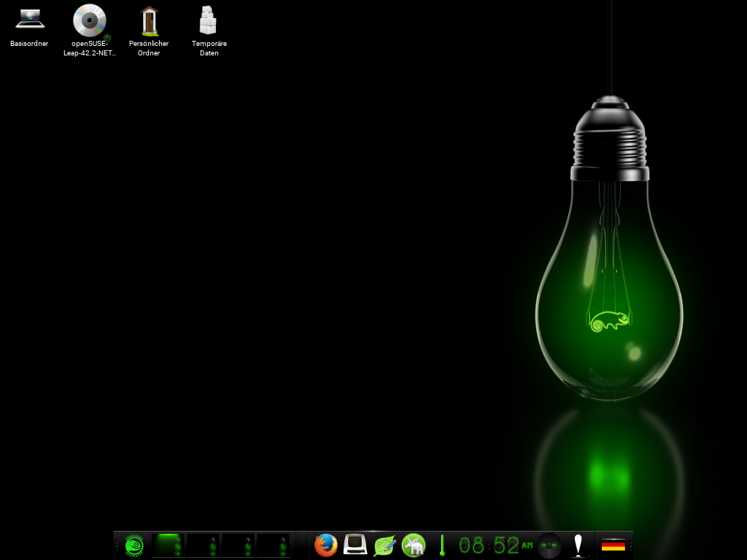This screenshot has width=747, height=560.
Task: Click the green thermometer indicator
Action: pos(441,545)
